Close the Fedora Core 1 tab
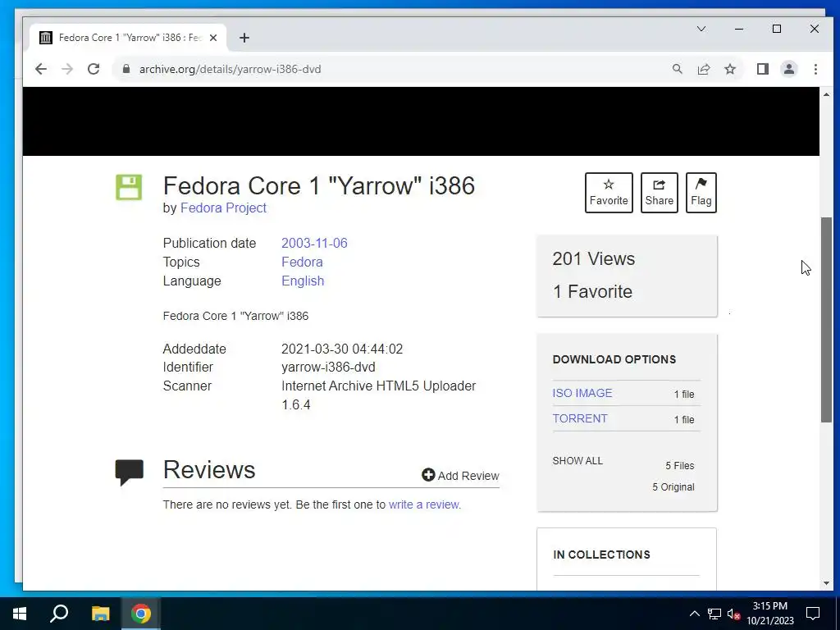840x630 pixels. point(213,38)
